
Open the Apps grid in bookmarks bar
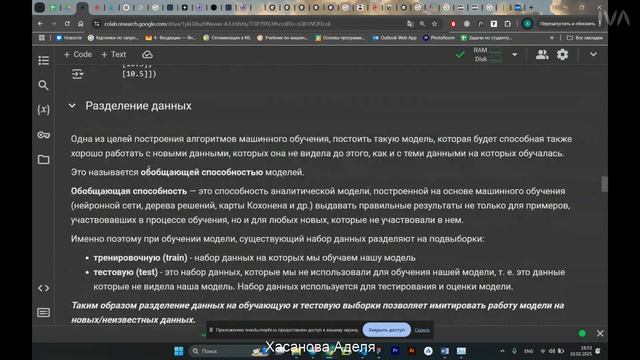(x=42, y=38)
